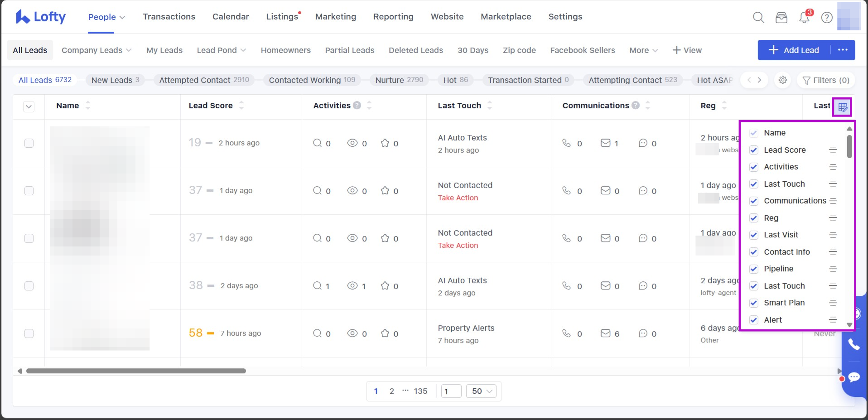This screenshot has height=420, width=868.
Task: Uncheck the Smart Plan column checkbox
Action: [754, 303]
